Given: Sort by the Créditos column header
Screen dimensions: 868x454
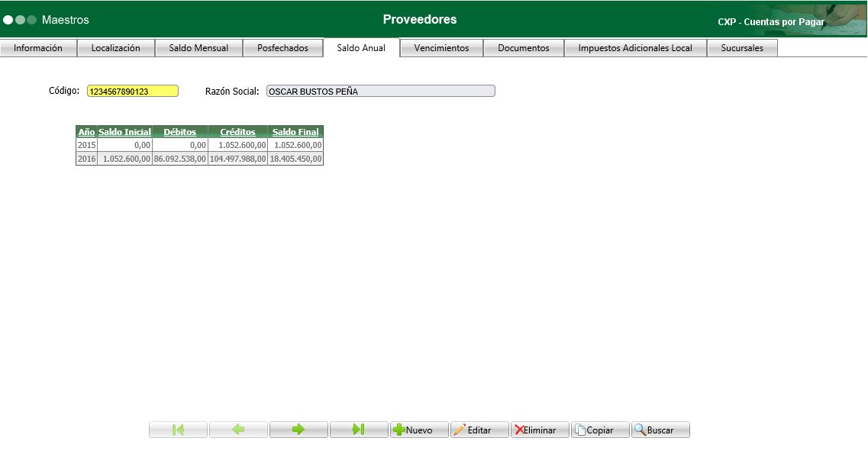Looking at the screenshot, I should [237, 131].
